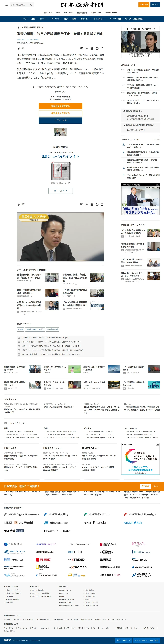
Task: Click 今すぐ体験 on orange banner
Action: pos(145,486)
